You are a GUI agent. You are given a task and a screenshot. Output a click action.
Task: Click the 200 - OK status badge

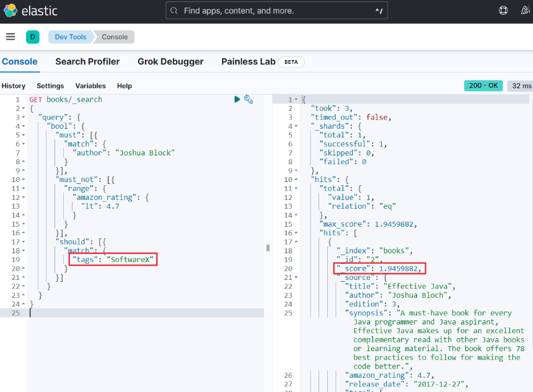(483, 85)
